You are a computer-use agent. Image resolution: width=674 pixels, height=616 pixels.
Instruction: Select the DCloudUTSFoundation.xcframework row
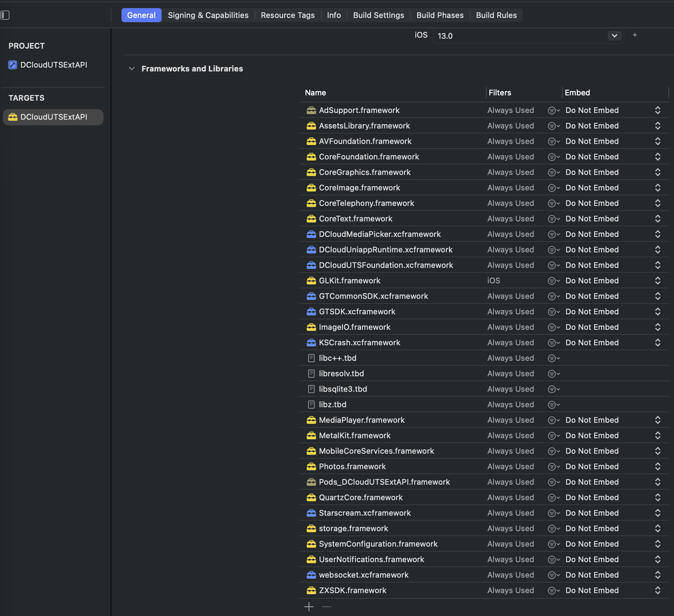pos(484,265)
